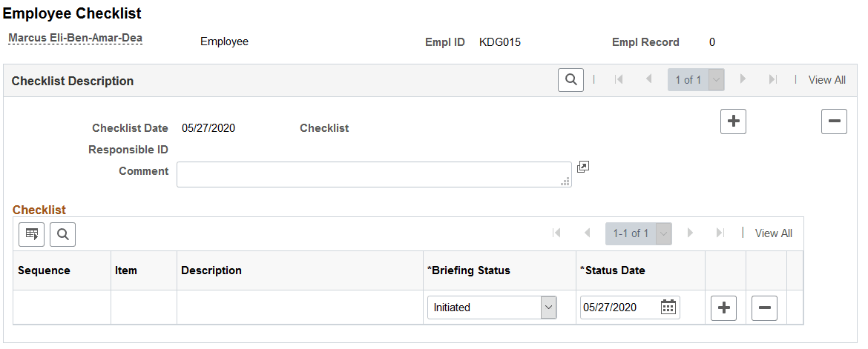Open Marcus Eli-Ben-Amar-Dea name link

[x=75, y=38]
